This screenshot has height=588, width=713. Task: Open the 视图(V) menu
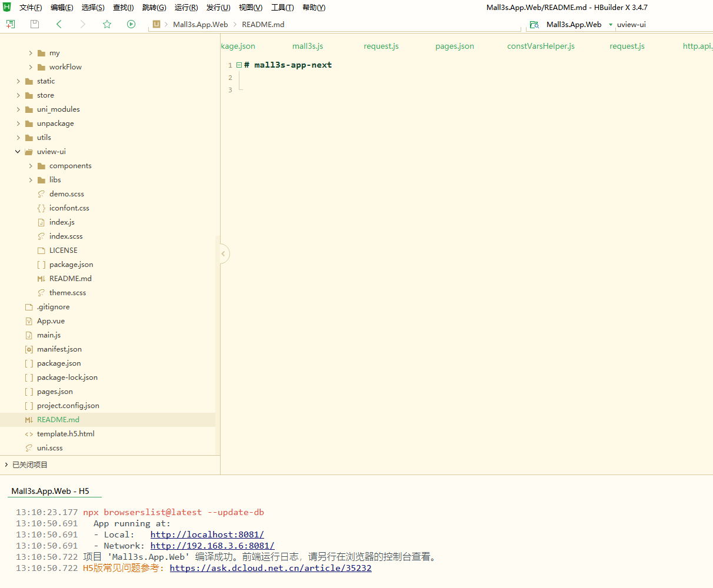coord(251,8)
